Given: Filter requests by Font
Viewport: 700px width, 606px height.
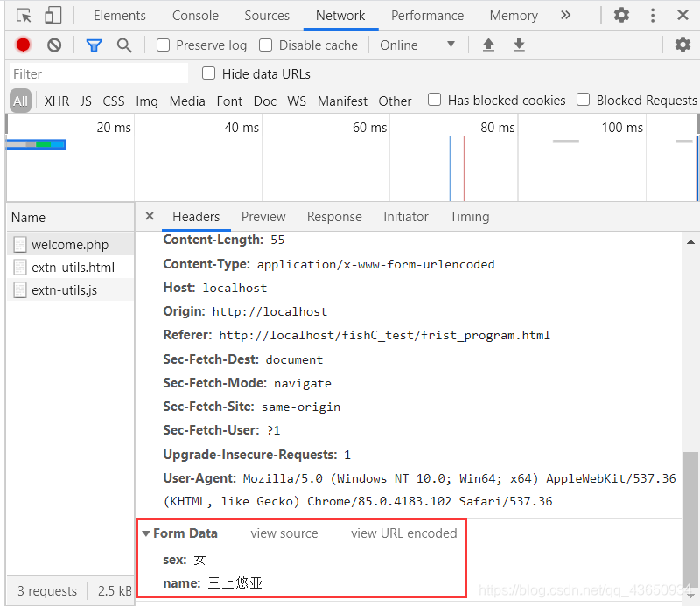Looking at the screenshot, I should [x=229, y=101].
